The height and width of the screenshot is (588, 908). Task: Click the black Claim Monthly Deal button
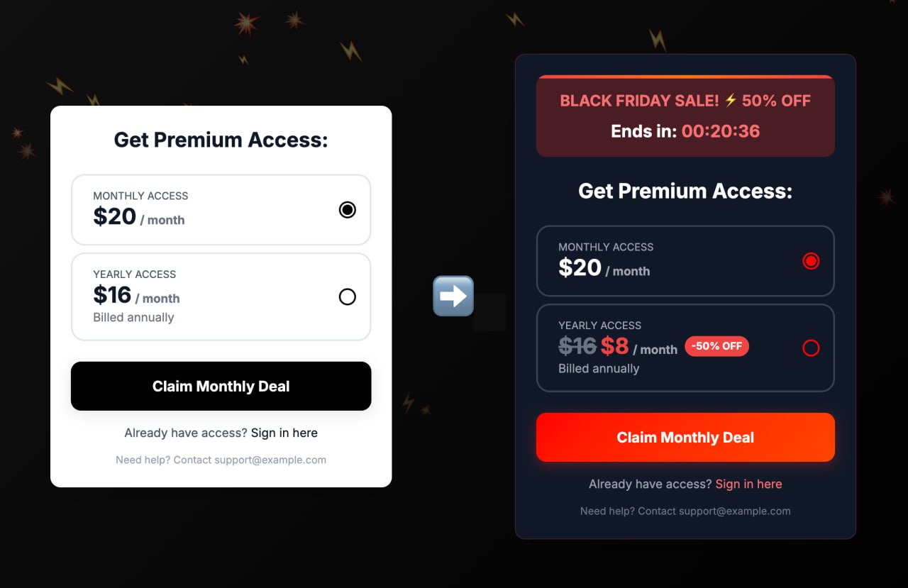[221, 386]
